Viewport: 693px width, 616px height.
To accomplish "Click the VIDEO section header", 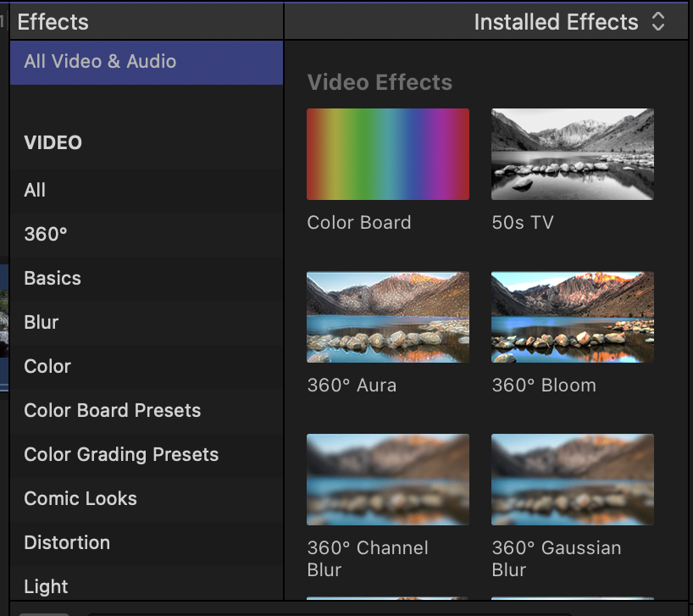I will click(53, 142).
